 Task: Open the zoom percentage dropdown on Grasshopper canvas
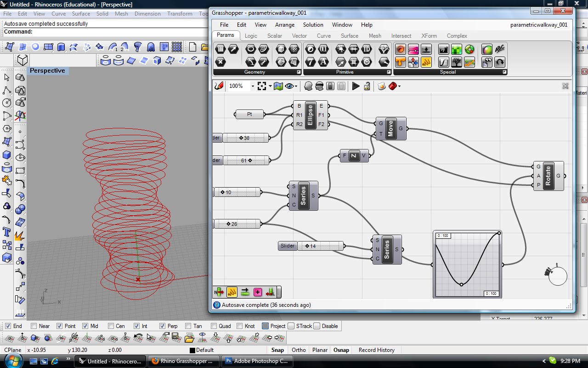pos(253,86)
